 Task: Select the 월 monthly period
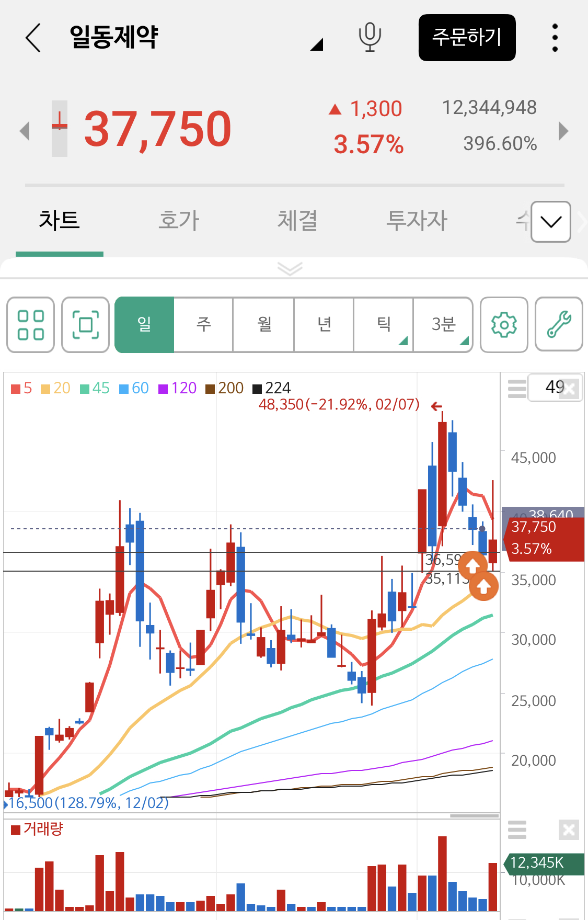(264, 325)
